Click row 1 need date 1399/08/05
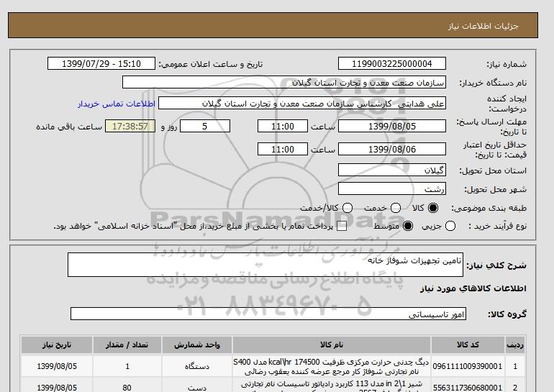 coord(57,366)
